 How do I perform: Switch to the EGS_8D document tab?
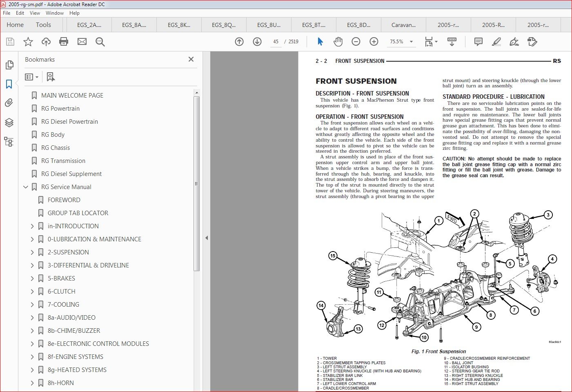click(x=358, y=25)
